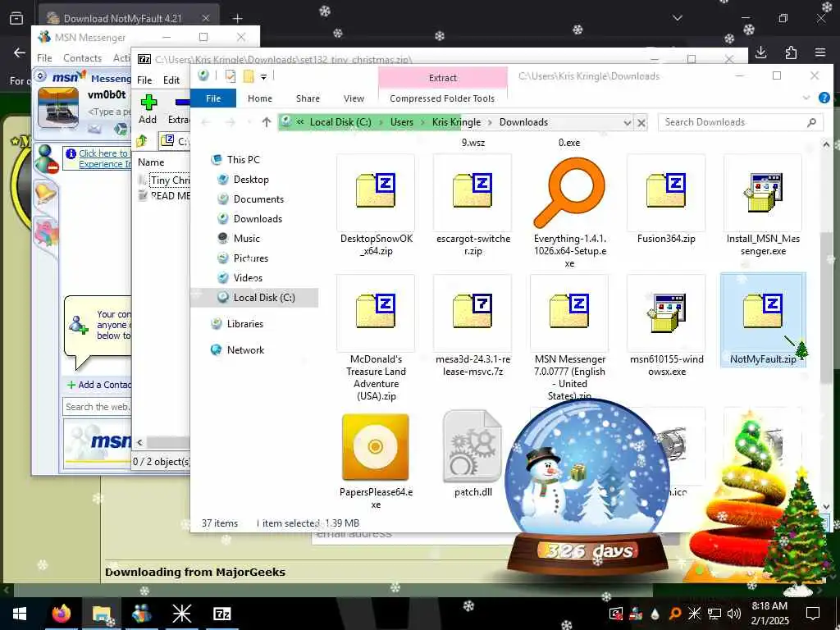Open Explorer Help question mark icon

coord(824,98)
